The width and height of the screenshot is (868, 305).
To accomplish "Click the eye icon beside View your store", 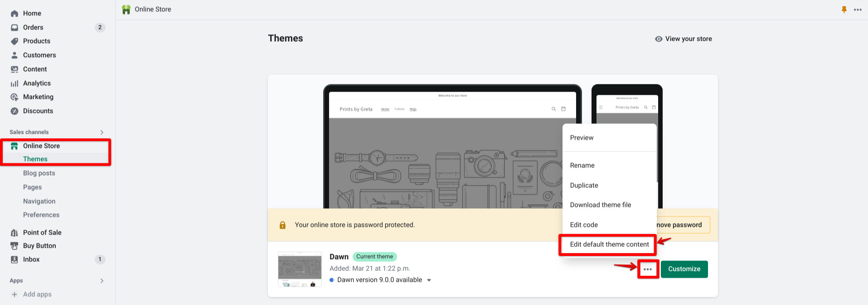I will [659, 39].
